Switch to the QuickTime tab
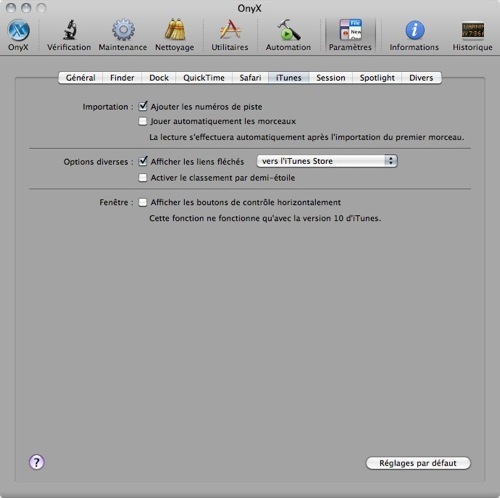Screen dimensions: 500x498 pyautogui.click(x=204, y=78)
